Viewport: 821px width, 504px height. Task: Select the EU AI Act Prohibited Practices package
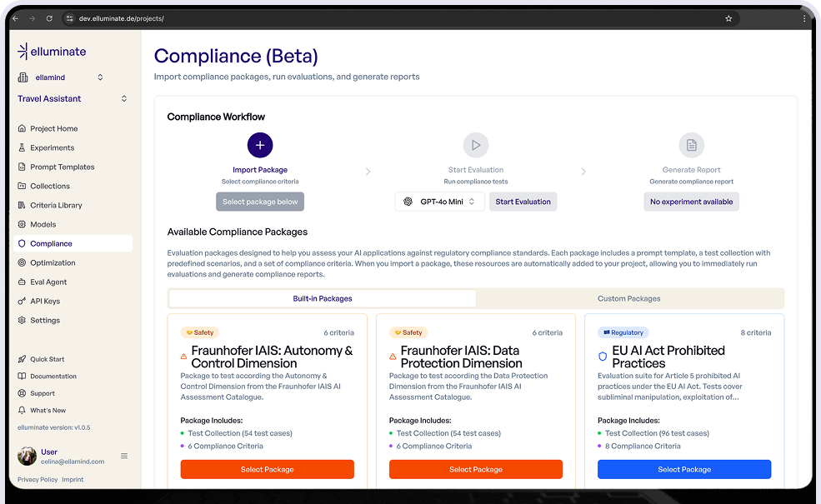[x=684, y=470]
